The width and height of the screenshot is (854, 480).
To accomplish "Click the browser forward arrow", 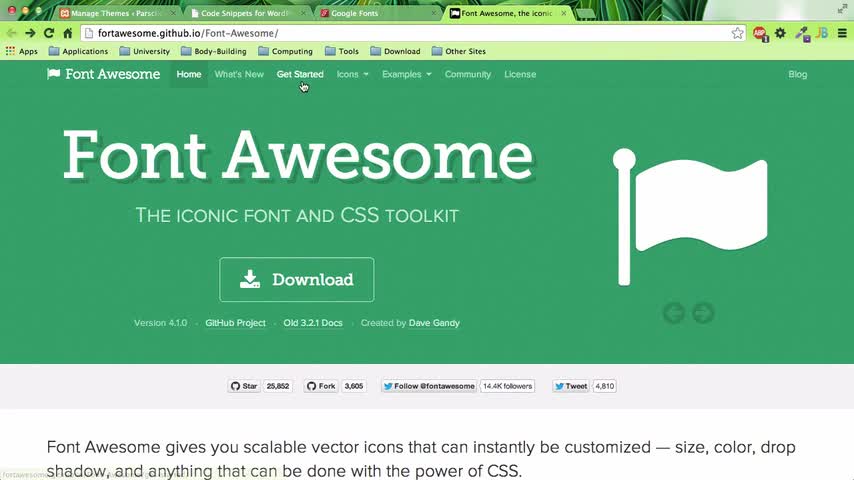I will pos(30,33).
